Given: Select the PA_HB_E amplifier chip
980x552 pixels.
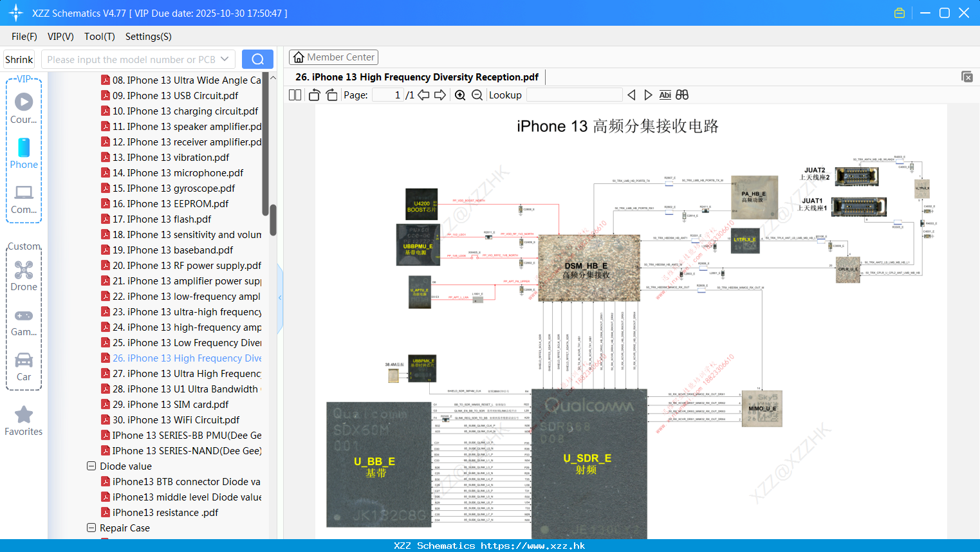Looking at the screenshot, I should coord(755,197).
